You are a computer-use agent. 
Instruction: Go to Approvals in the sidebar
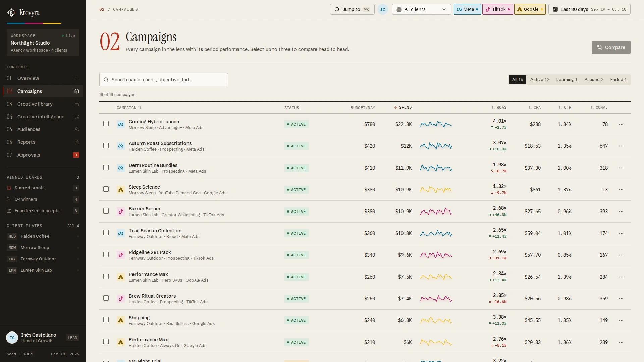(x=43, y=155)
